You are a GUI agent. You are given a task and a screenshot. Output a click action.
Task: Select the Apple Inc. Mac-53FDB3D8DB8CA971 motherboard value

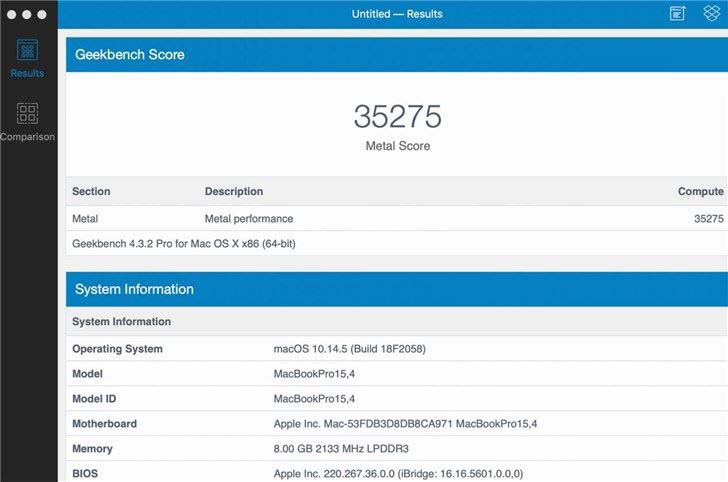(x=405, y=424)
